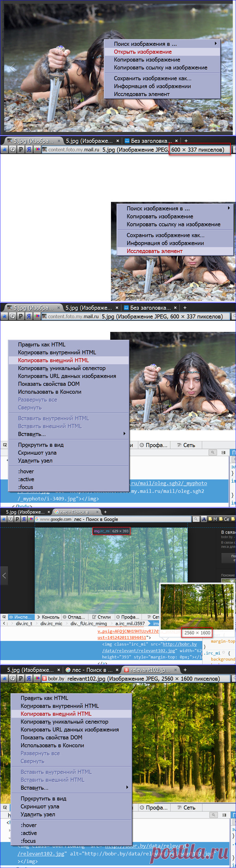Click the "P" icon in bobr.by window toolbar
This screenshot has width=236, height=868.
click(21, 679)
